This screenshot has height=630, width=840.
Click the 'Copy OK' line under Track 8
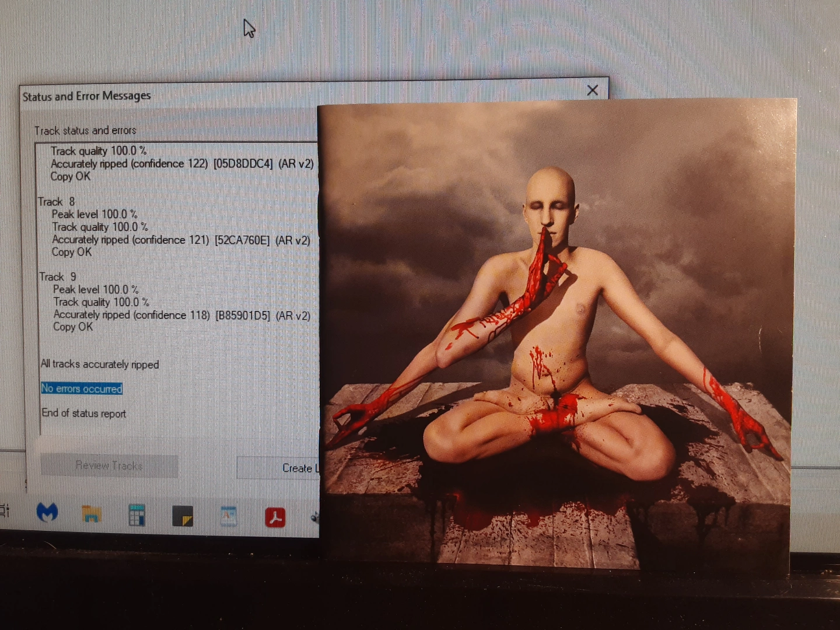[72, 252]
